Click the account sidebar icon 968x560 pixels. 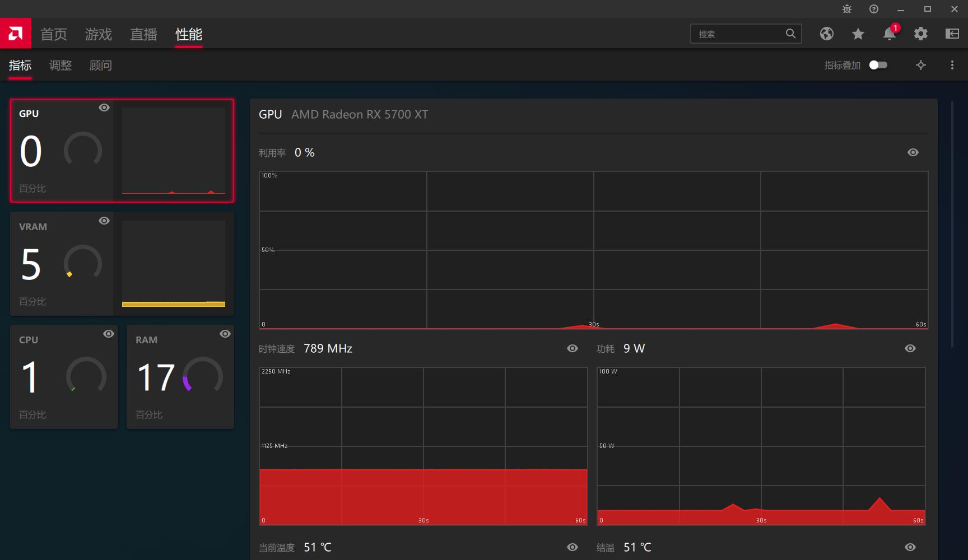952,34
